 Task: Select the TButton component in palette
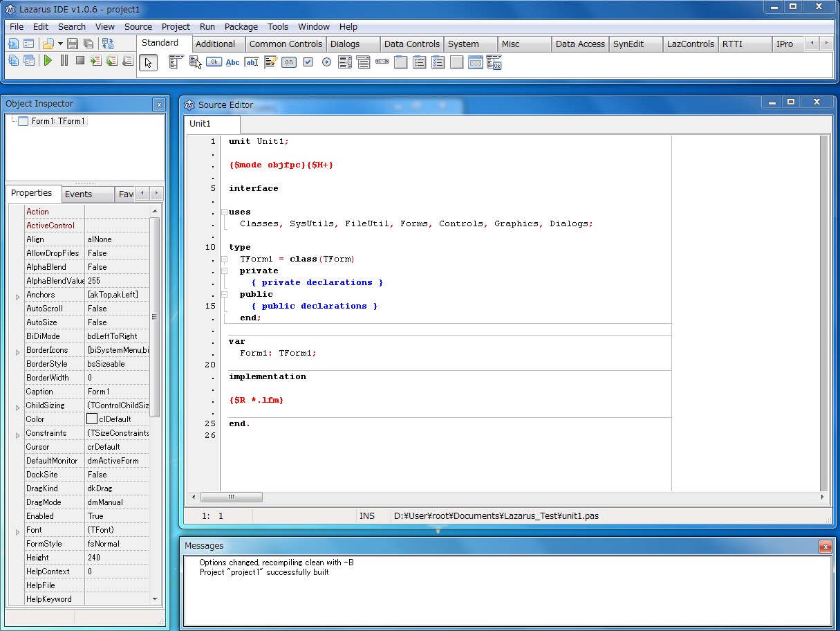tap(214, 62)
